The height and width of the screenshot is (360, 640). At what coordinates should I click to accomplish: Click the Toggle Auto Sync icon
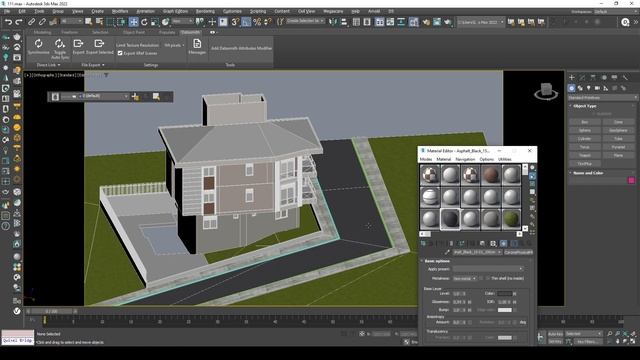pyautogui.click(x=60, y=44)
